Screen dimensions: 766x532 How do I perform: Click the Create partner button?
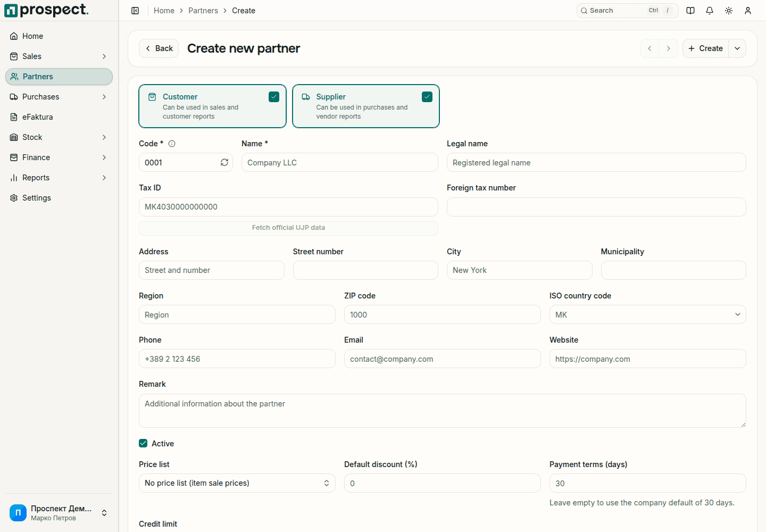pos(705,48)
